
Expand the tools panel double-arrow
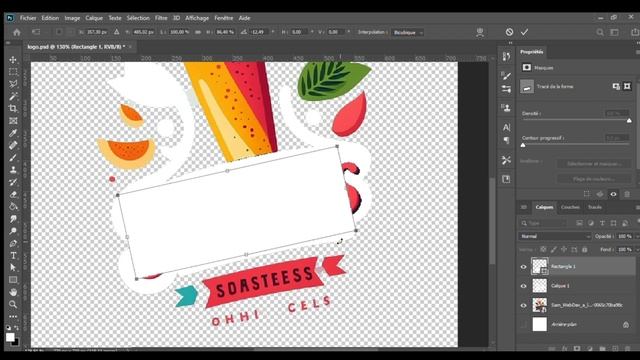point(8,42)
